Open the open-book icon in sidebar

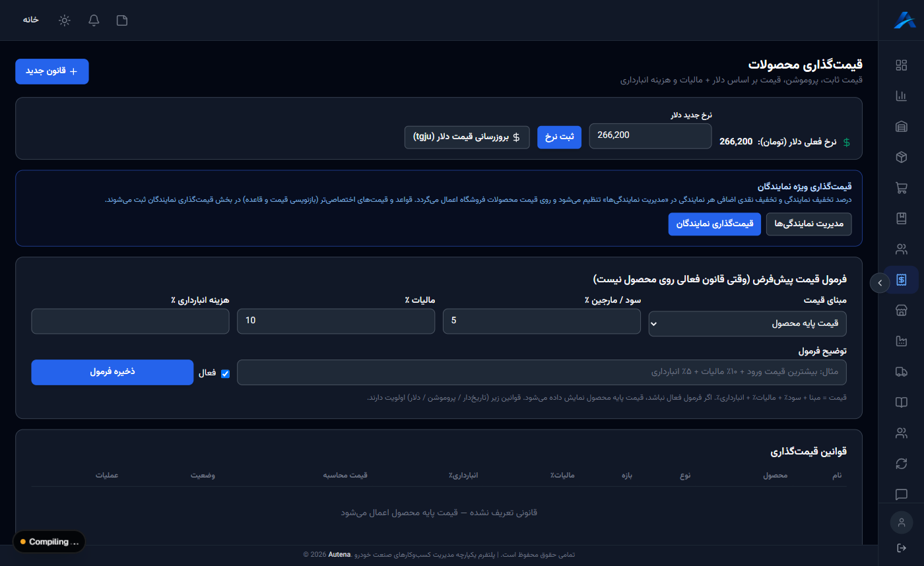[901, 402]
